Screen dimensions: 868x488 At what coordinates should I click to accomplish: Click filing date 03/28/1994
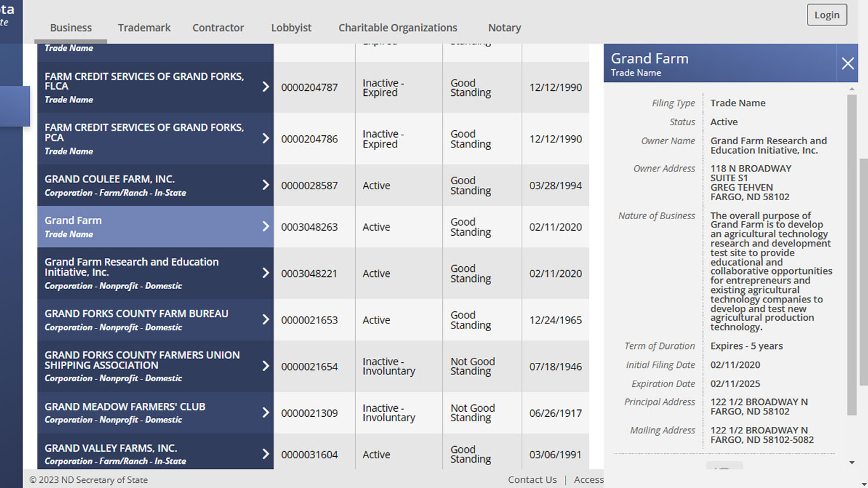pos(555,186)
